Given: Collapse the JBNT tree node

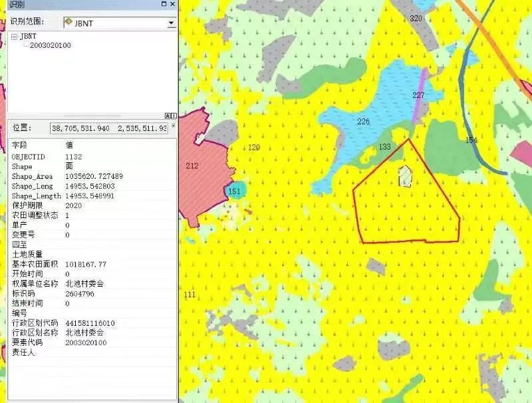Looking at the screenshot, I should coord(14,37).
